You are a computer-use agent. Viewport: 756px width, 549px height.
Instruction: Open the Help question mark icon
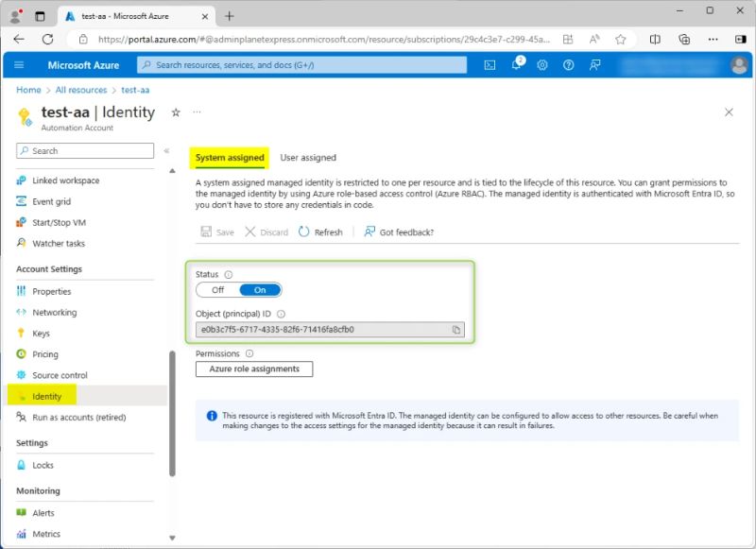click(568, 65)
